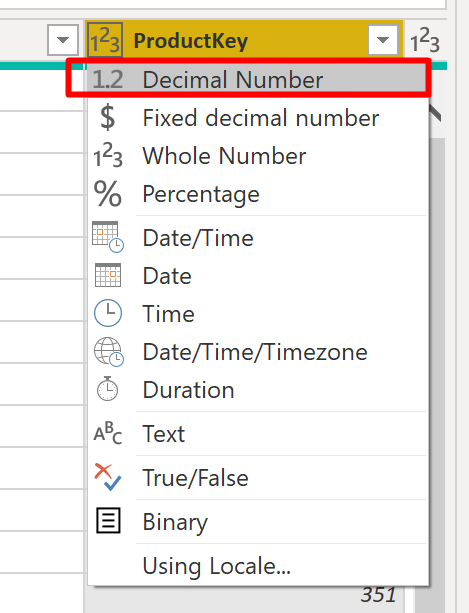Click the next column's 123 type icon
Viewport: 469px width, 613px height.
(x=425, y=40)
